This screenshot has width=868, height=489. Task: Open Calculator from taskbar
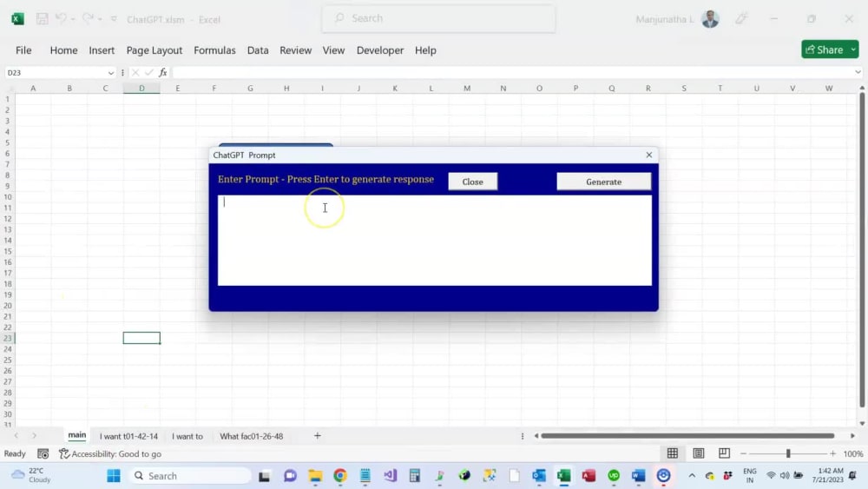point(415,476)
